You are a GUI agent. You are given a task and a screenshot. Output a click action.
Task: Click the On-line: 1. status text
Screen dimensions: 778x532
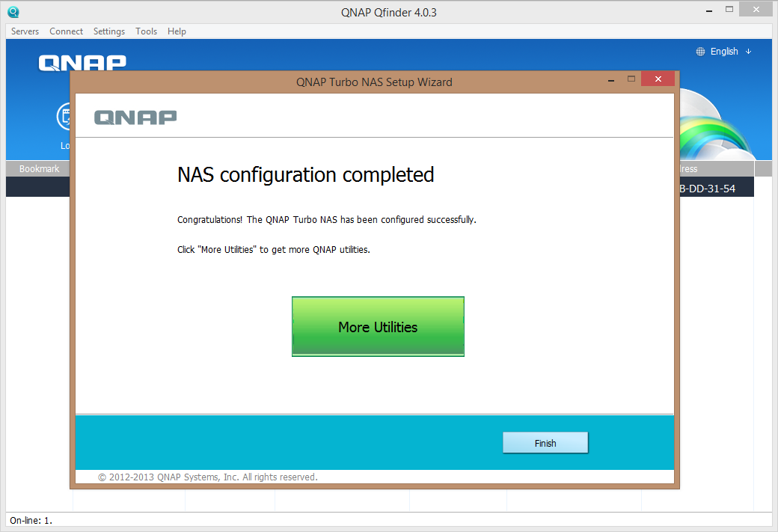[x=31, y=520]
